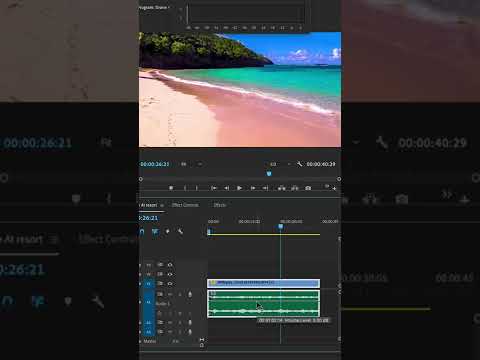The height and width of the screenshot is (360, 480).
Task: Click the V2 track label
Action: tap(149, 274)
